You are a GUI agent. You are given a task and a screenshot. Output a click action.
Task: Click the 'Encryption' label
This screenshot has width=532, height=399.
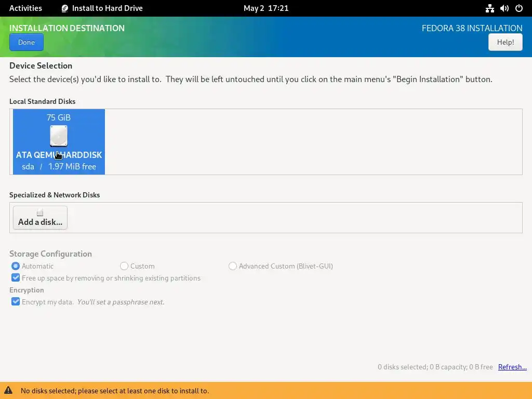click(x=26, y=290)
